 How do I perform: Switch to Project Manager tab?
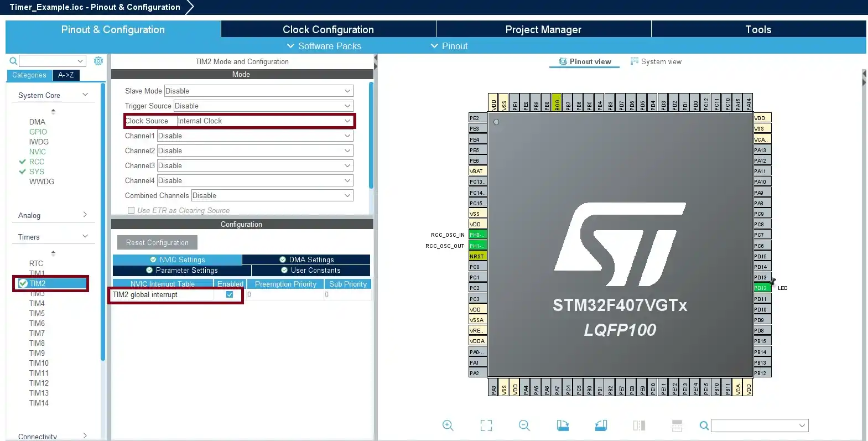click(543, 29)
